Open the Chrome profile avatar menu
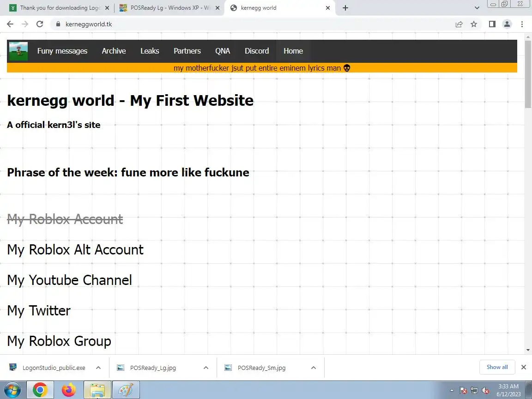532x399 pixels. click(507, 24)
